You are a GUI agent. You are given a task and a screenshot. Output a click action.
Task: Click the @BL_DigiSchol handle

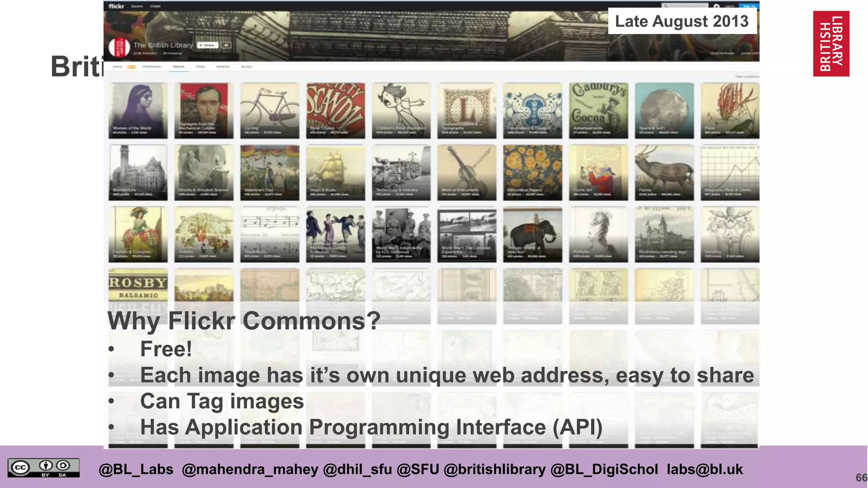(x=604, y=469)
